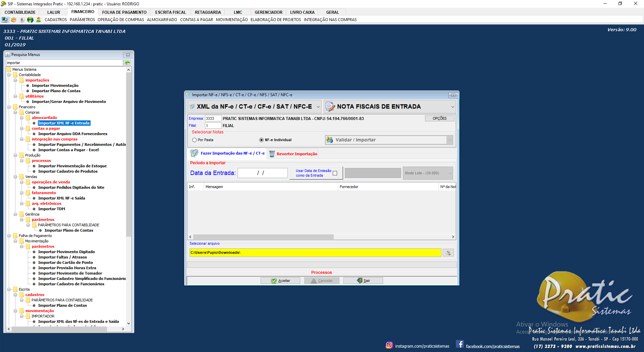Click the Aceitar button
This screenshot has height=352, width=644.
click(x=280, y=281)
